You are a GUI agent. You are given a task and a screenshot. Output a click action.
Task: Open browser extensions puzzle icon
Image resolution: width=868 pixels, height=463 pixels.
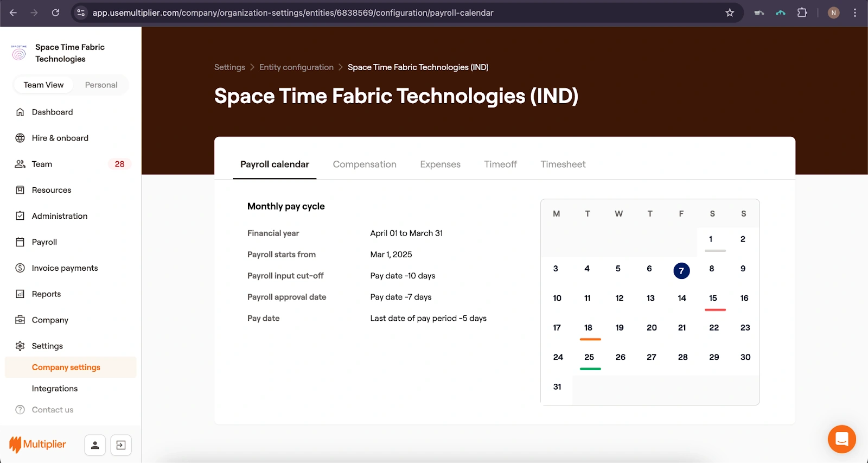[x=802, y=12]
